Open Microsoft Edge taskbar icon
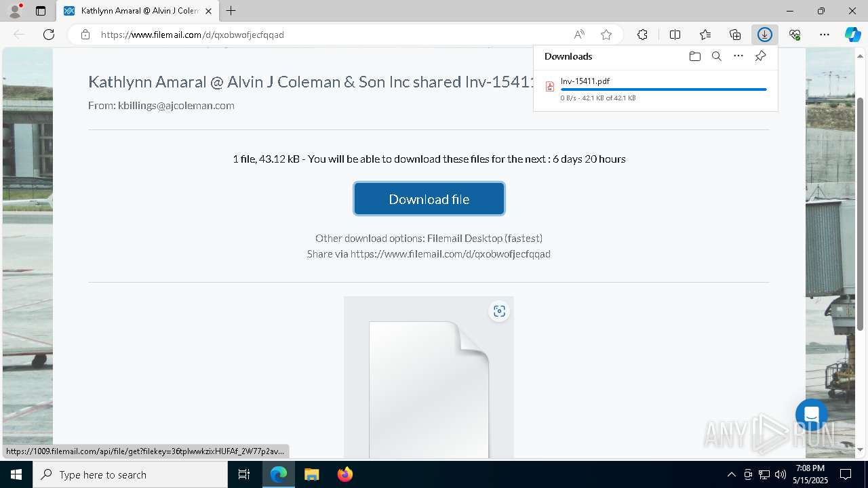 coord(279,474)
